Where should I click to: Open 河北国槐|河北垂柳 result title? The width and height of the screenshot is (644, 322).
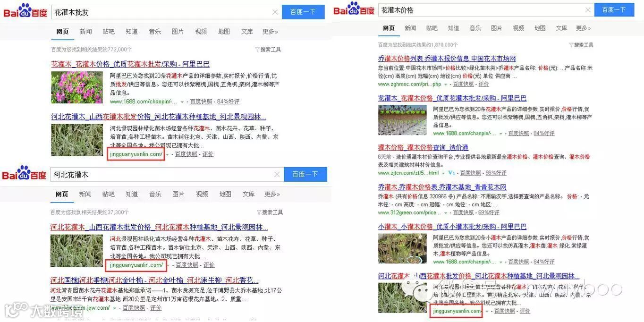tap(154, 280)
